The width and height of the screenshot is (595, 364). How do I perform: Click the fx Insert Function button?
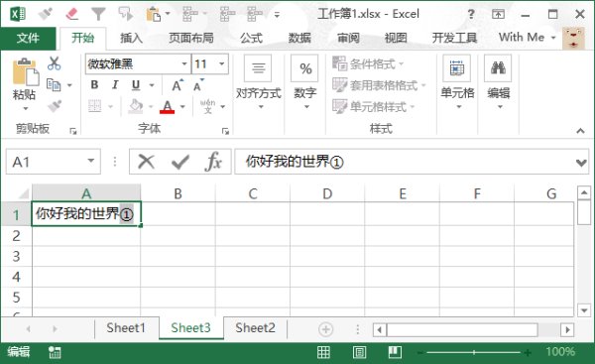[x=213, y=162]
